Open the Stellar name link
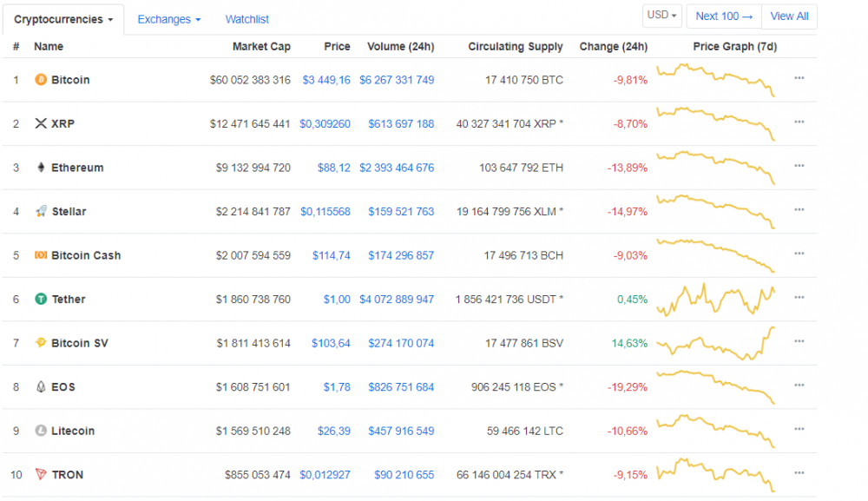 (69, 211)
